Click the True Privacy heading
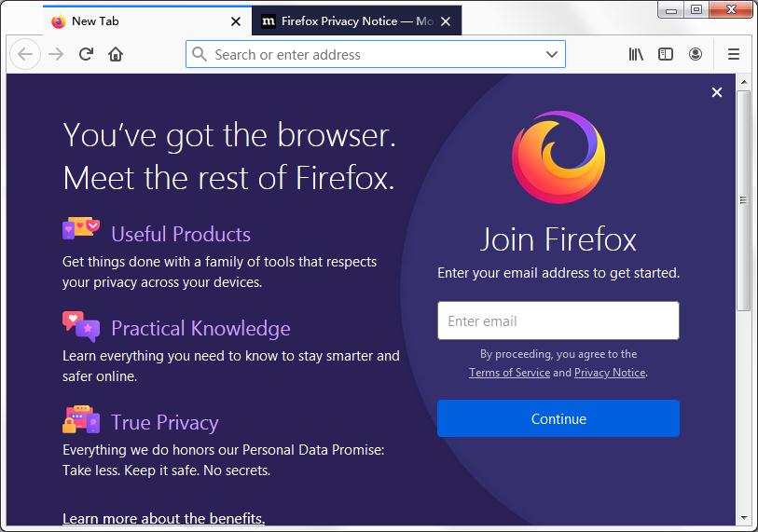Viewport: 758px width, 532px height. (x=165, y=423)
